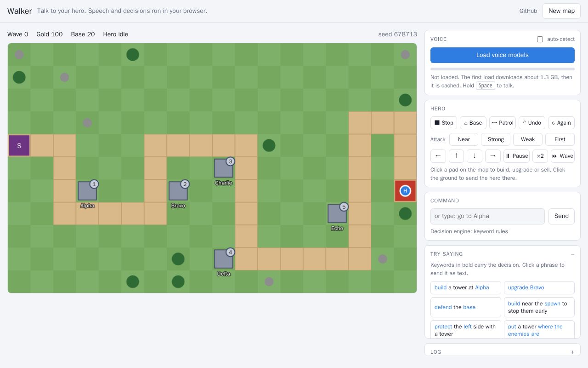
Task: Set attack mode to First
Action: point(560,139)
